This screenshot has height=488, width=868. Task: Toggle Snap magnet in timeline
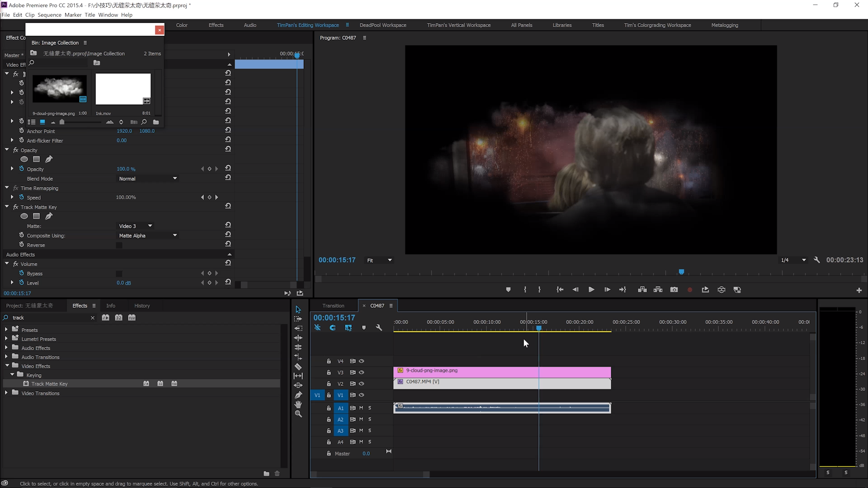333,328
